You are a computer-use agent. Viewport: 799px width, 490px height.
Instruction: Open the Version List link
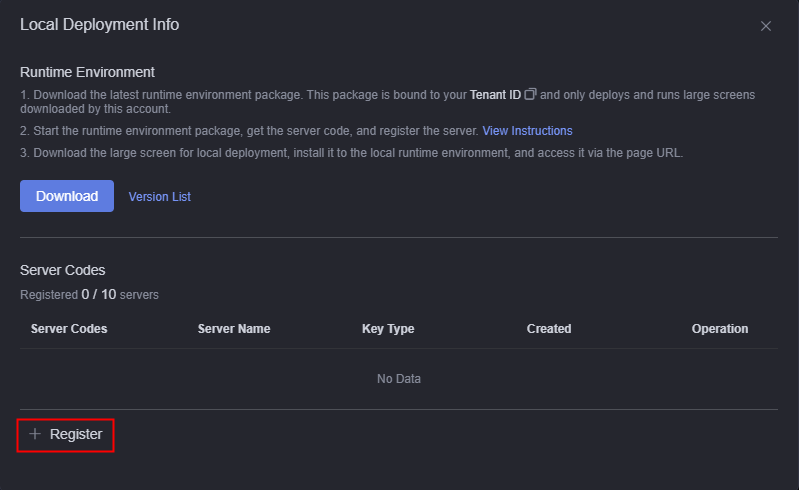[159, 197]
